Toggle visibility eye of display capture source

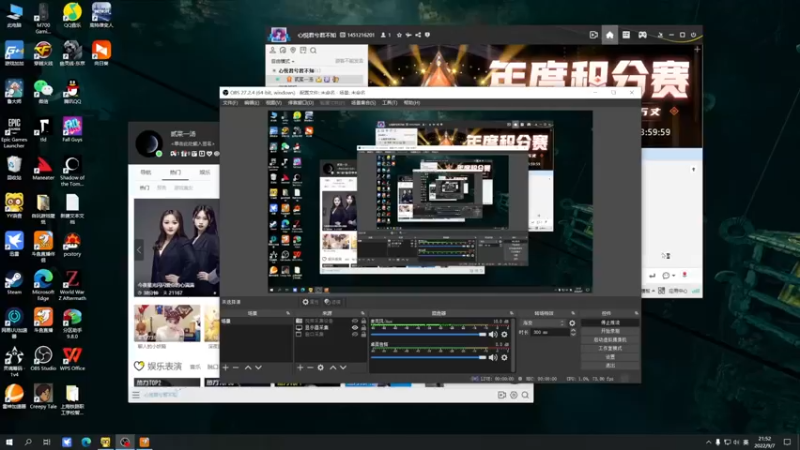click(x=355, y=328)
